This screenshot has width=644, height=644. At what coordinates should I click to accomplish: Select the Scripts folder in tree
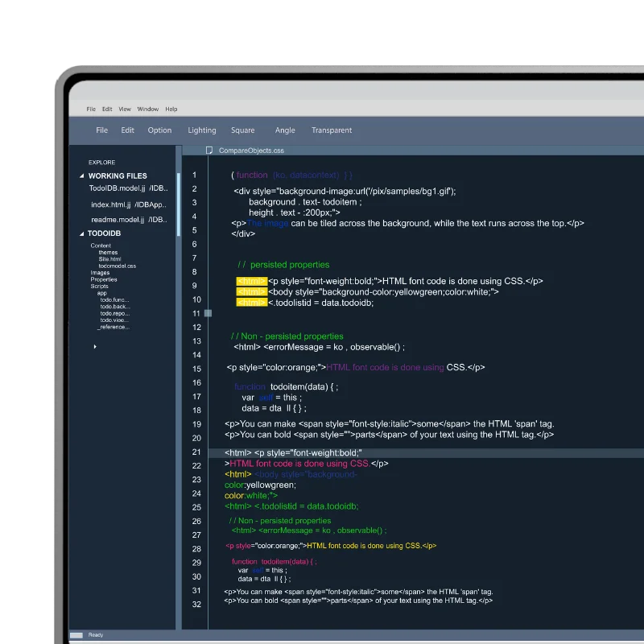pos(99,286)
